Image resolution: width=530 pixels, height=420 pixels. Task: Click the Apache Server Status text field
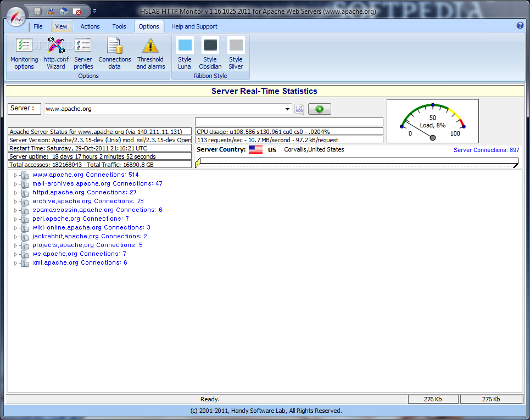tap(100, 132)
